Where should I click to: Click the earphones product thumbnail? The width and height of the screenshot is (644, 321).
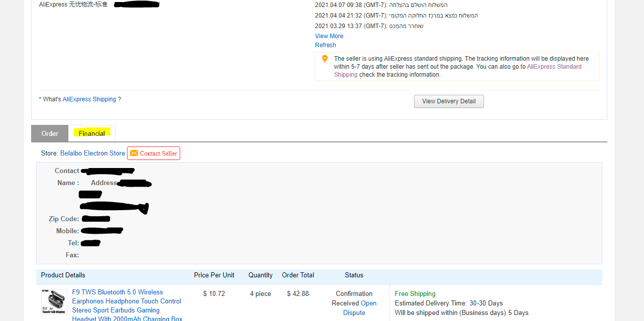coord(54,301)
